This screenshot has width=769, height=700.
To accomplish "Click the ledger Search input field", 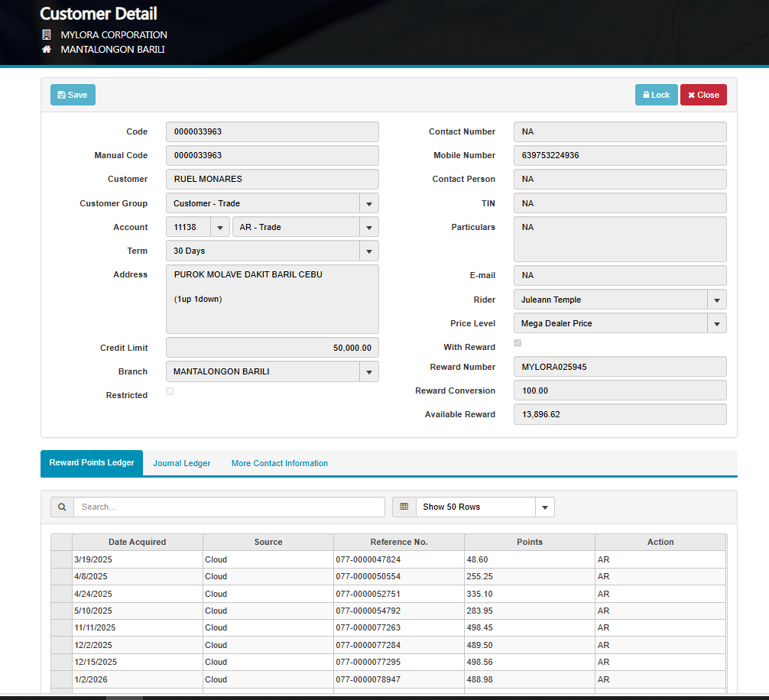I will (x=229, y=507).
